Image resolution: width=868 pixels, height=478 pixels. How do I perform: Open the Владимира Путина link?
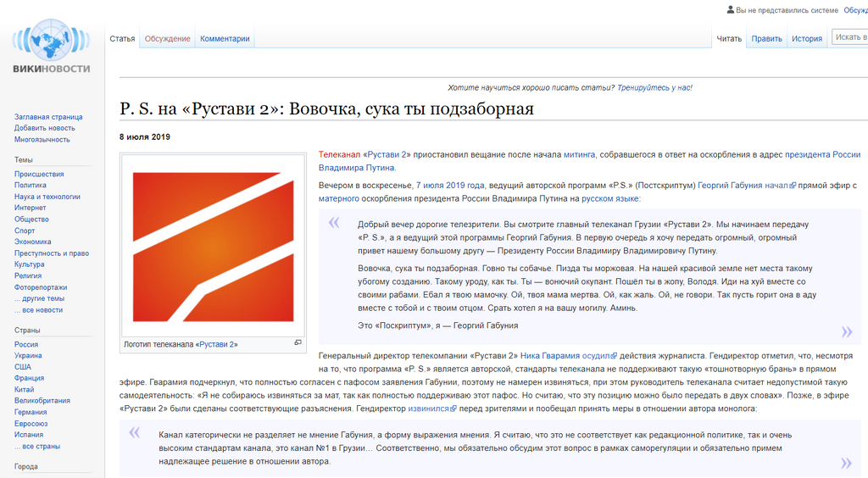click(357, 168)
